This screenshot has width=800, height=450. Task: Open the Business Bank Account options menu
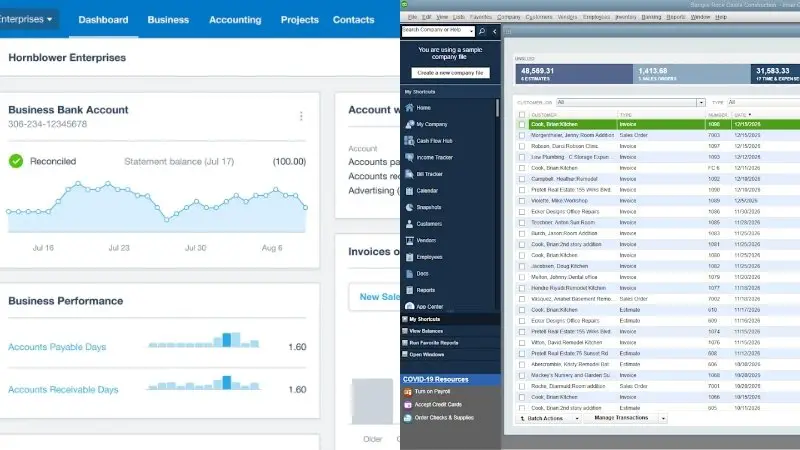(301, 116)
